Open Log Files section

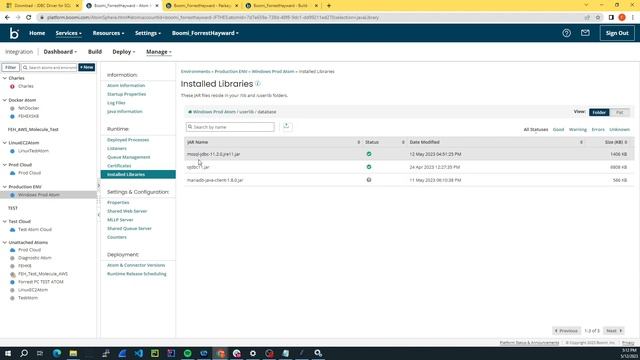(116, 103)
